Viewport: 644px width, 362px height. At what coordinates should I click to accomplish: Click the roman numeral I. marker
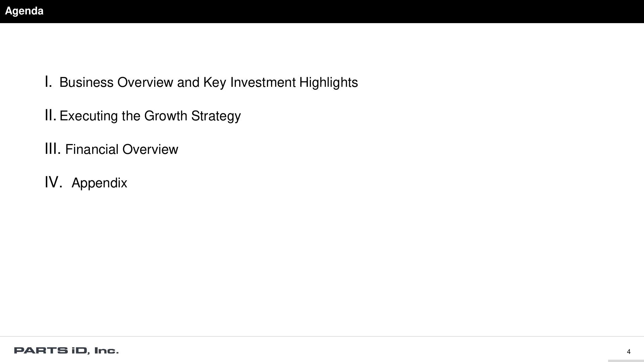(48, 82)
